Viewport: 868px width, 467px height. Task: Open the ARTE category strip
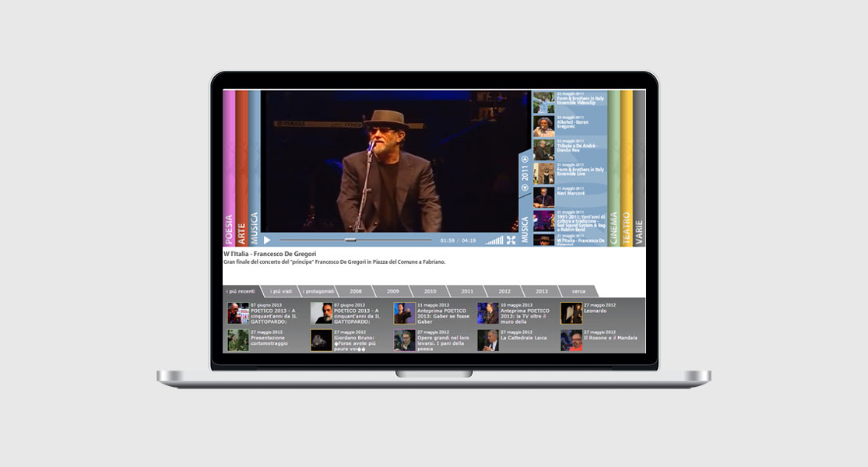click(241, 167)
